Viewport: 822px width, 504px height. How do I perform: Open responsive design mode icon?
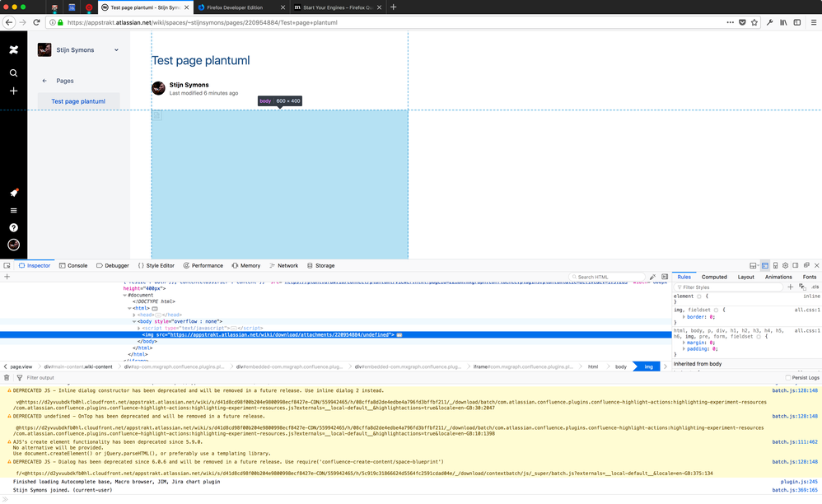[775, 266]
